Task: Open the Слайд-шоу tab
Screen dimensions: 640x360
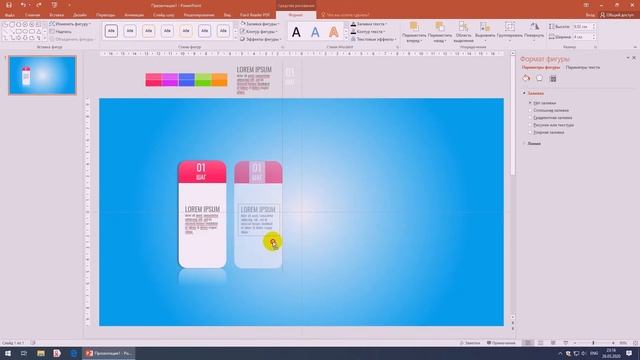Action: pyautogui.click(x=164, y=15)
